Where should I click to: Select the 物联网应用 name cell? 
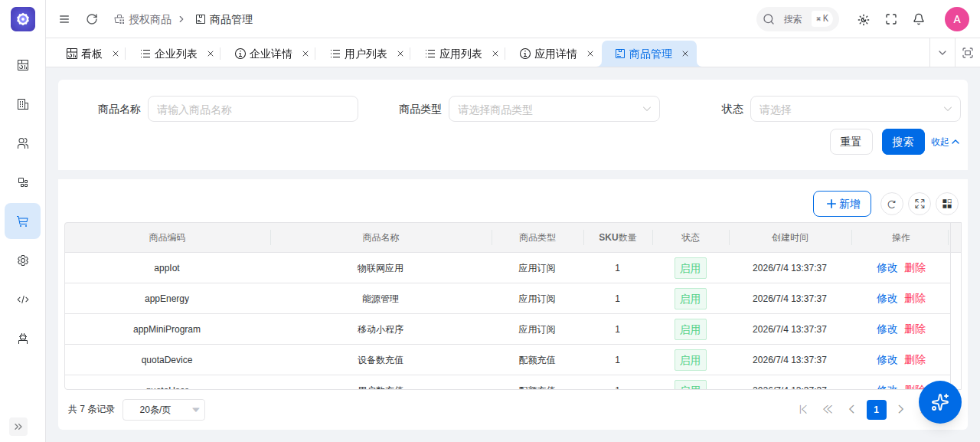[x=381, y=268]
